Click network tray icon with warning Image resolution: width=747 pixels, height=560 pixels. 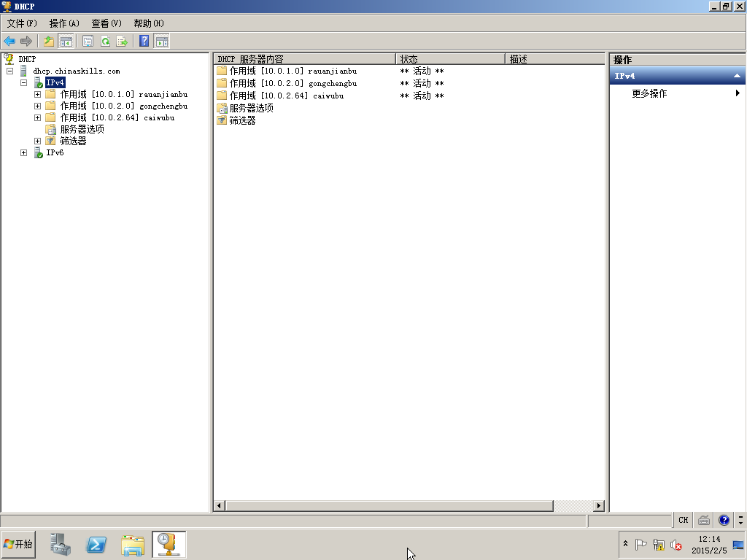tap(659, 545)
